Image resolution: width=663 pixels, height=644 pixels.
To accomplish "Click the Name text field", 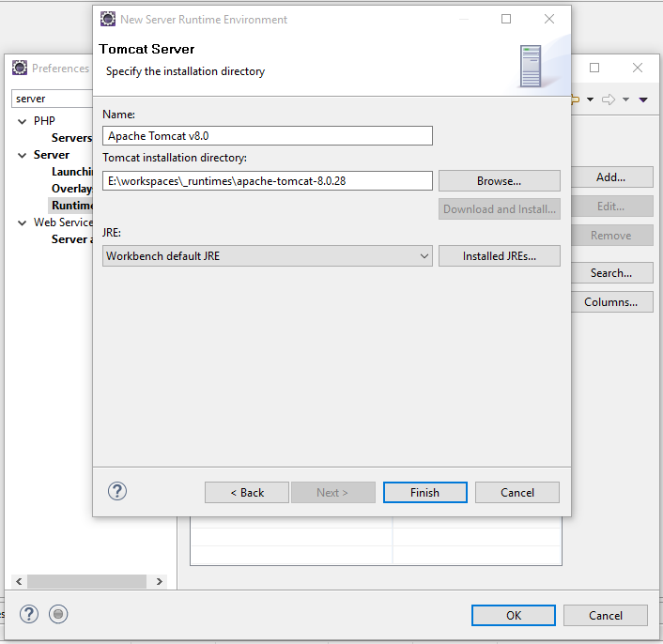I will [x=268, y=136].
